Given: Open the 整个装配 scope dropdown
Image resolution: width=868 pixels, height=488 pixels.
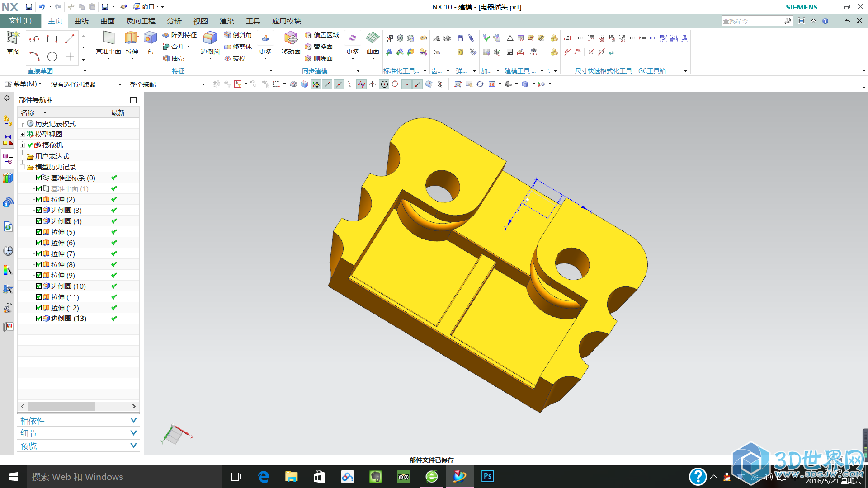Looking at the screenshot, I should coord(168,84).
